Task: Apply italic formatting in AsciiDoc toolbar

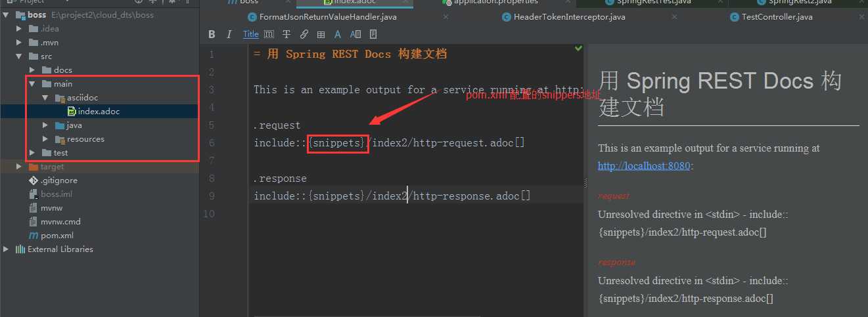Action: [x=229, y=34]
